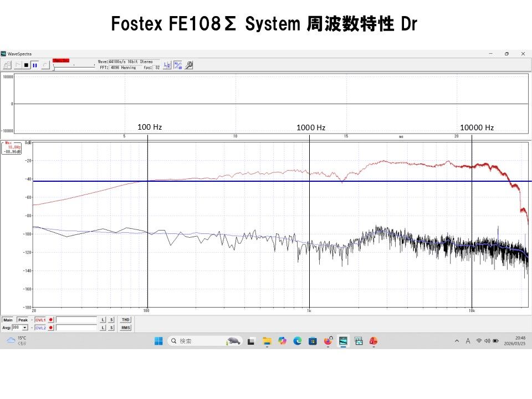Screen dimensions: 532x399
Task: Click the speaker volume tray icon
Action: click(487, 341)
